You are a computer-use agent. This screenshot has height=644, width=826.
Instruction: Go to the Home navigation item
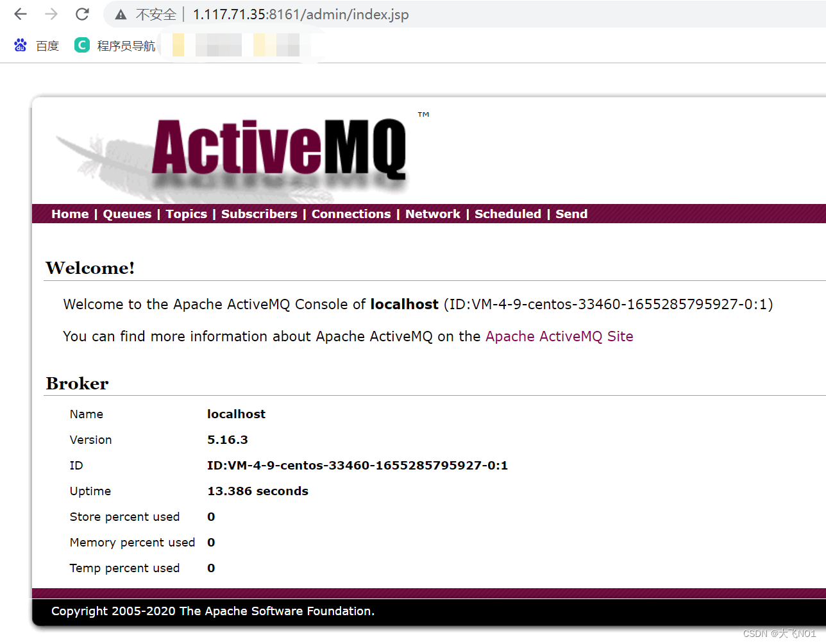[x=69, y=214]
